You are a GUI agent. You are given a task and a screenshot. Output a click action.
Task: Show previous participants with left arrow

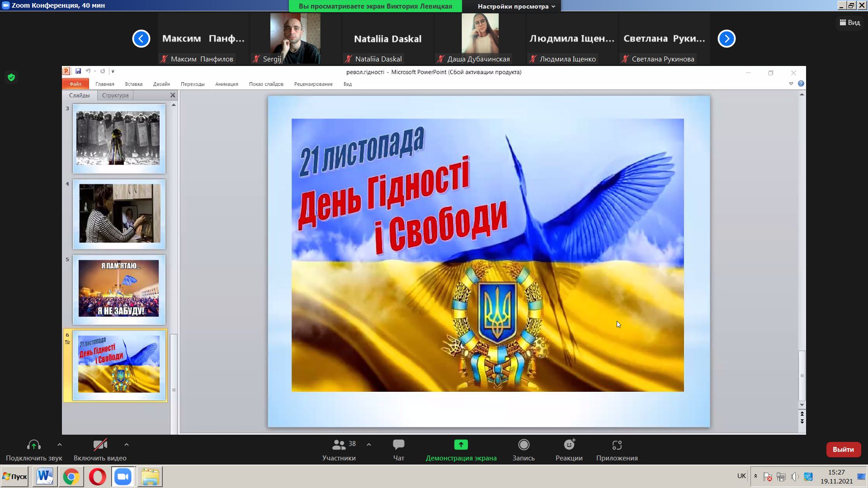point(141,38)
